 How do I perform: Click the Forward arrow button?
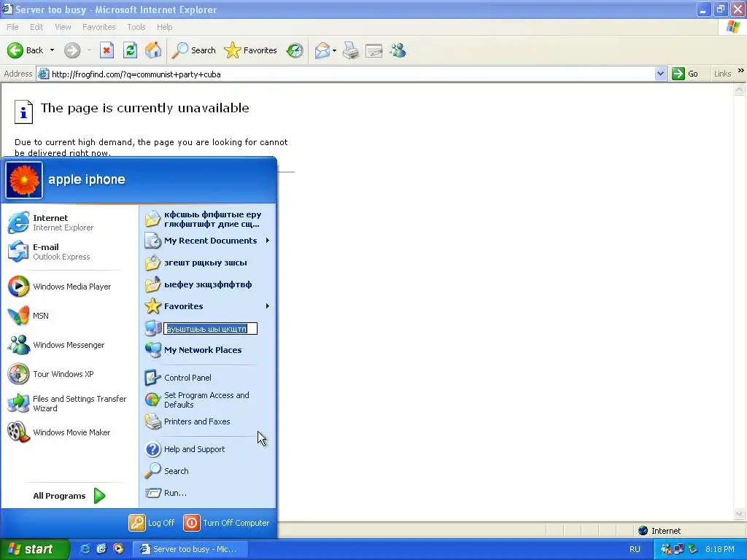click(x=72, y=50)
